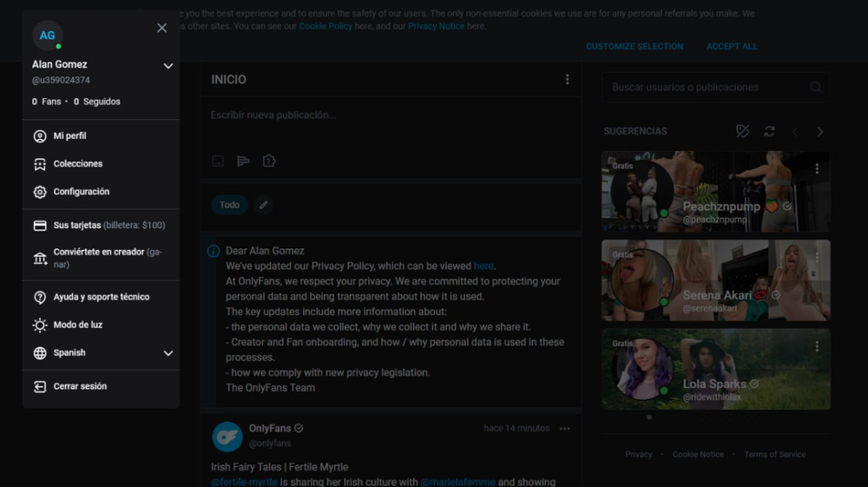
Task: Expand the Spanish language dropdown
Action: point(168,353)
